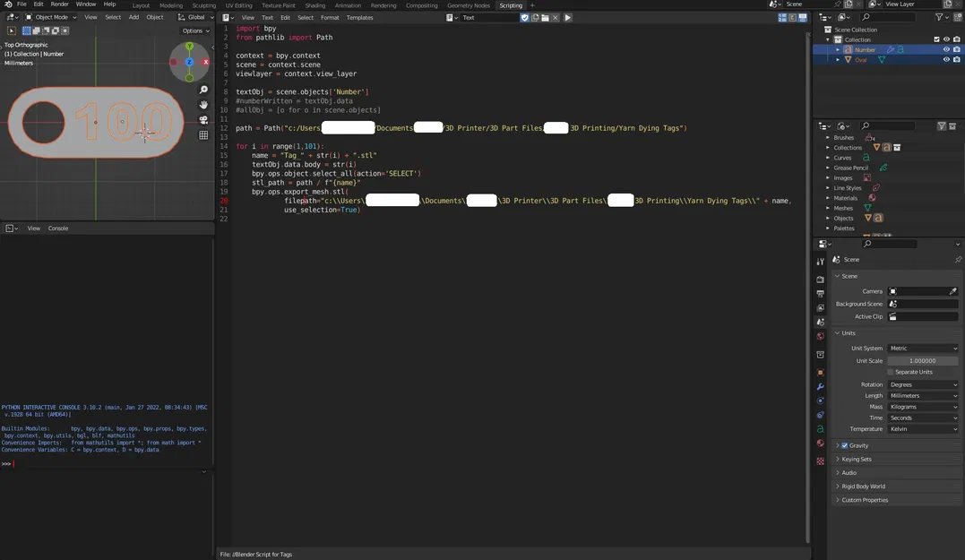Switch to the Shading workspace tab

(315, 5)
